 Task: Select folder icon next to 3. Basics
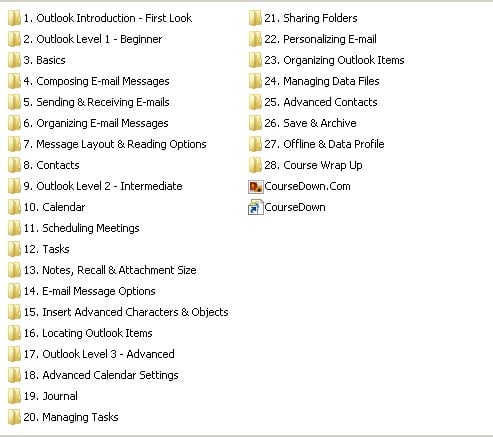14,60
